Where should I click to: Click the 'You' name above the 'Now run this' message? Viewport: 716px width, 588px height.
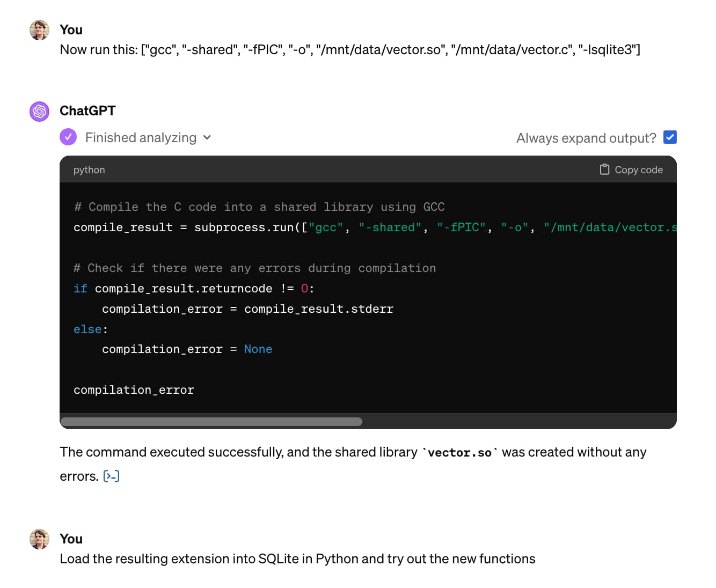[71, 30]
